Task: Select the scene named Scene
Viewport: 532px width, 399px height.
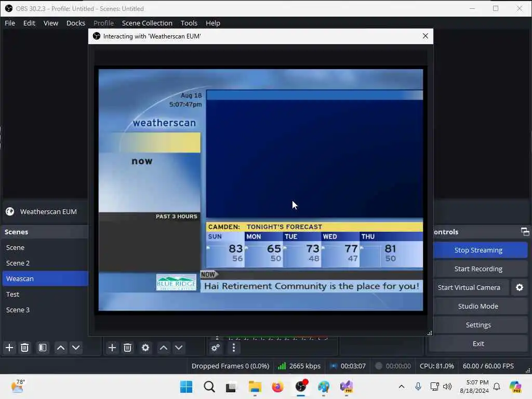Action: (x=45, y=247)
